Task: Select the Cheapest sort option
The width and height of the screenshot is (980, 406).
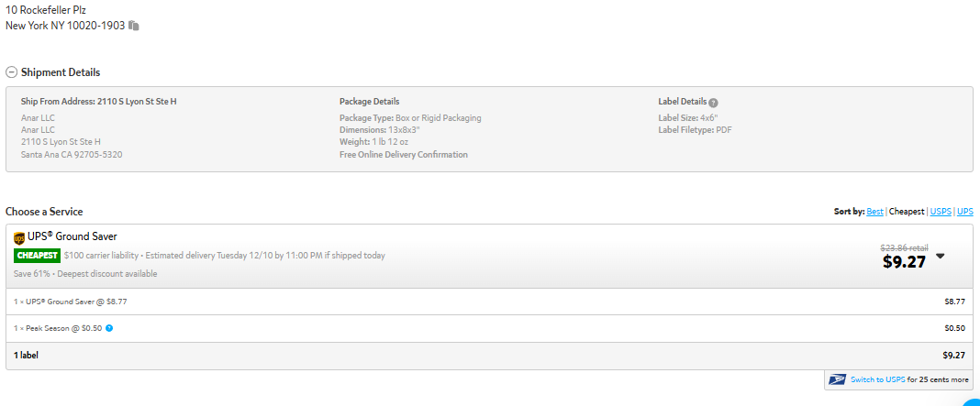Action: pos(907,212)
